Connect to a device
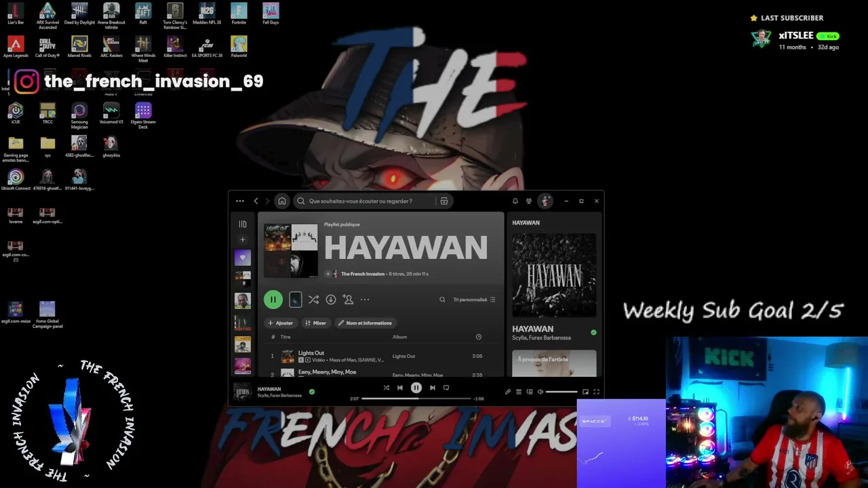The image size is (868, 488). click(530, 392)
